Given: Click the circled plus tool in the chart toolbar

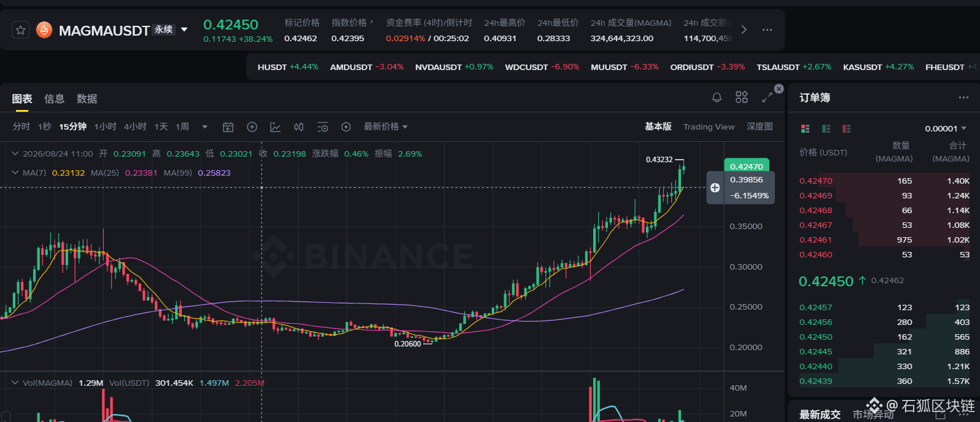Looking at the screenshot, I should 252,127.
